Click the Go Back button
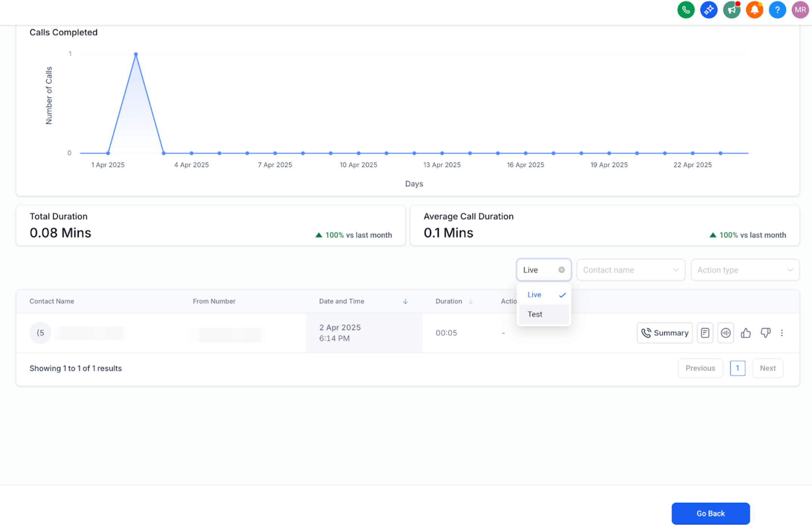 pyautogui.click(x=710, y=513)
